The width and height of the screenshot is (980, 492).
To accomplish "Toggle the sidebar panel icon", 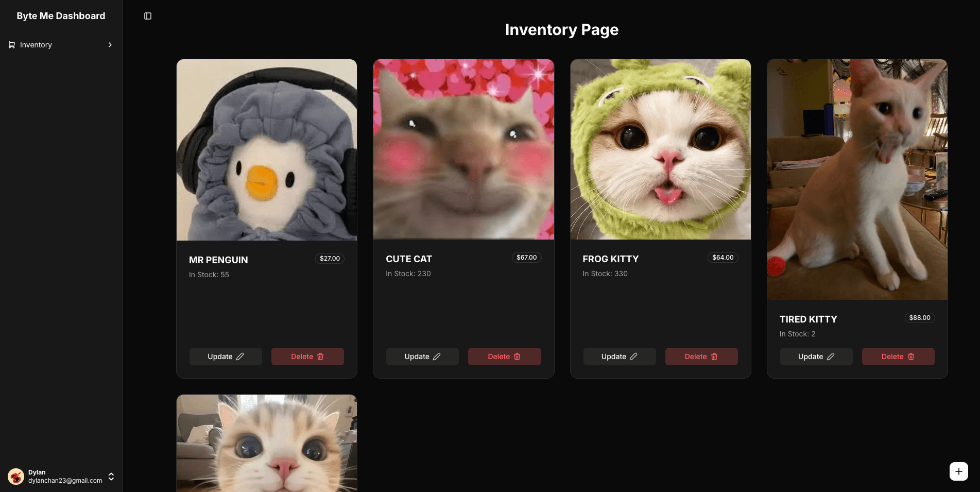I will click(x=148, y=16).
